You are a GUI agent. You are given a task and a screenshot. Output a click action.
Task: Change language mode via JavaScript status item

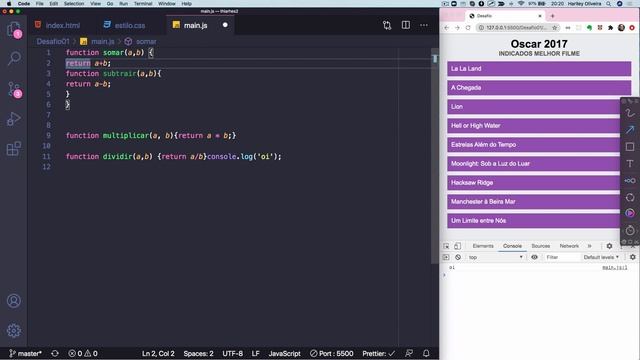point(284,353)
